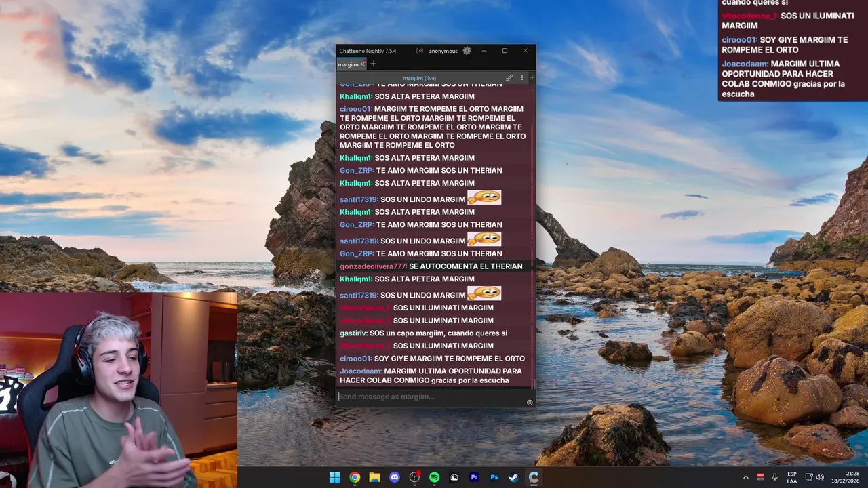This screenshot has height=488, width=868.
Task: Close the margiim tab
Action: 363,64
